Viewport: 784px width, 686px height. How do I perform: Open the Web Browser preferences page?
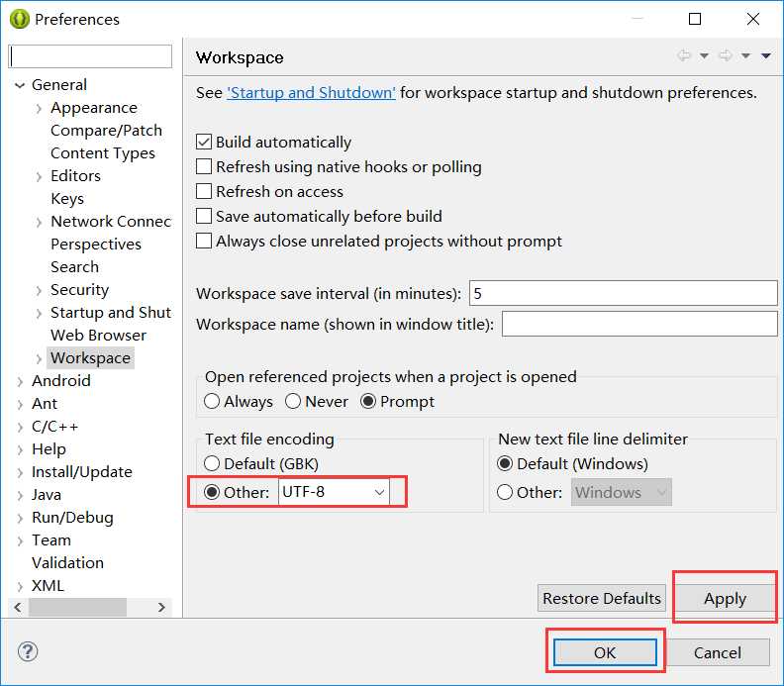coord(99,335)
